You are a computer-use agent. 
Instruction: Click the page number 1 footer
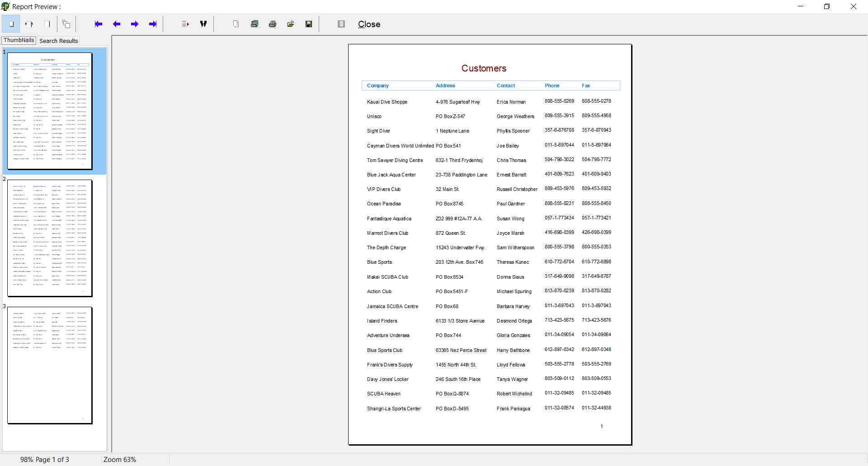[x=602, y=426]
